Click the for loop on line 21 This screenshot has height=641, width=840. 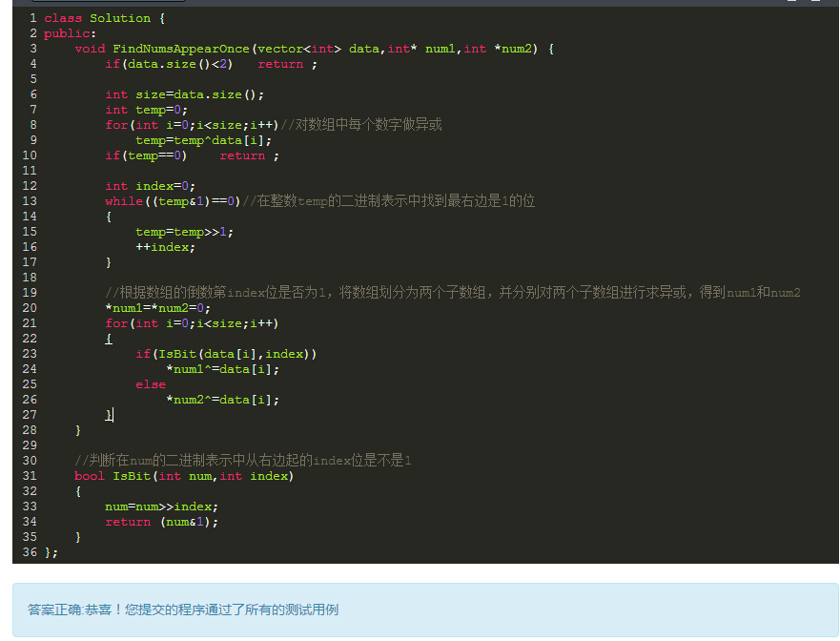(x=192, y=323)
